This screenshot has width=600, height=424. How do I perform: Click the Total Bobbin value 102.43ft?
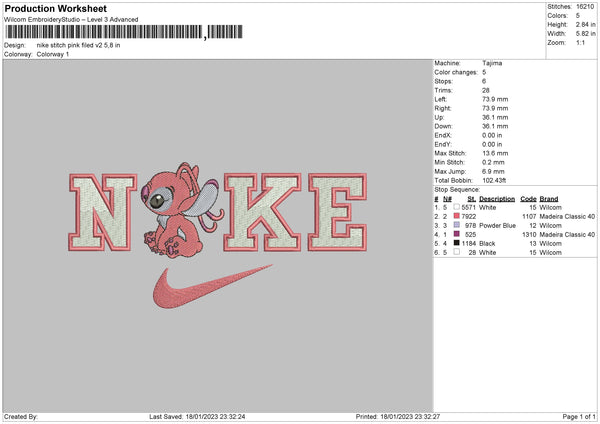pos(494,180)
